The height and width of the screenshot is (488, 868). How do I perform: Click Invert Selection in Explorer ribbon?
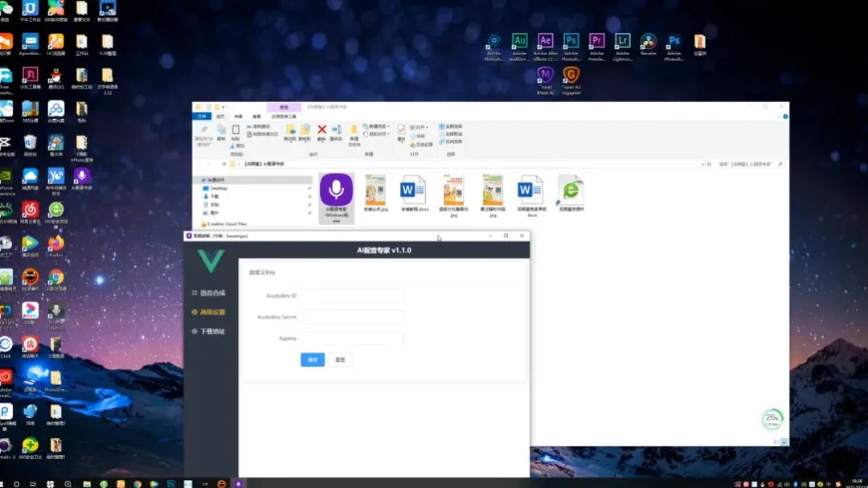tap(451, 141)
